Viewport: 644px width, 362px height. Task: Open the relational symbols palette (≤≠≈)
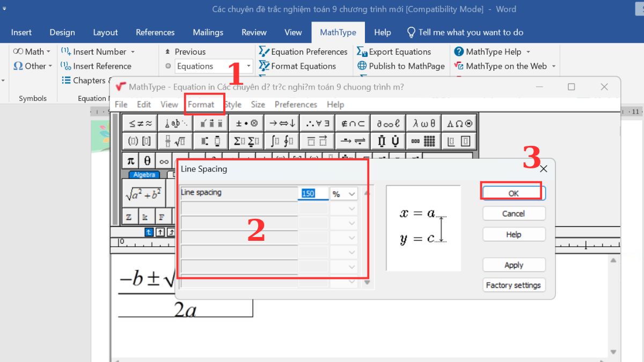[140, 123]
